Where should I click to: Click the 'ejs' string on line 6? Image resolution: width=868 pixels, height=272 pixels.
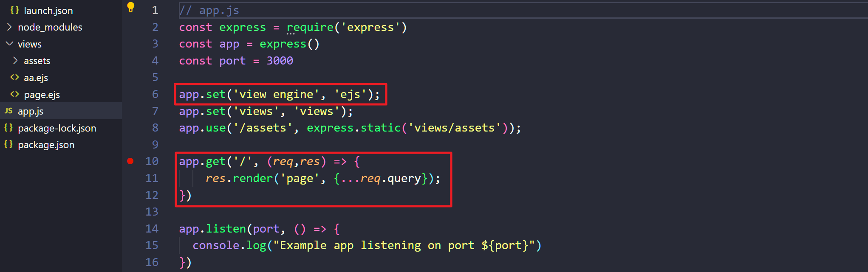coord(350,94)
